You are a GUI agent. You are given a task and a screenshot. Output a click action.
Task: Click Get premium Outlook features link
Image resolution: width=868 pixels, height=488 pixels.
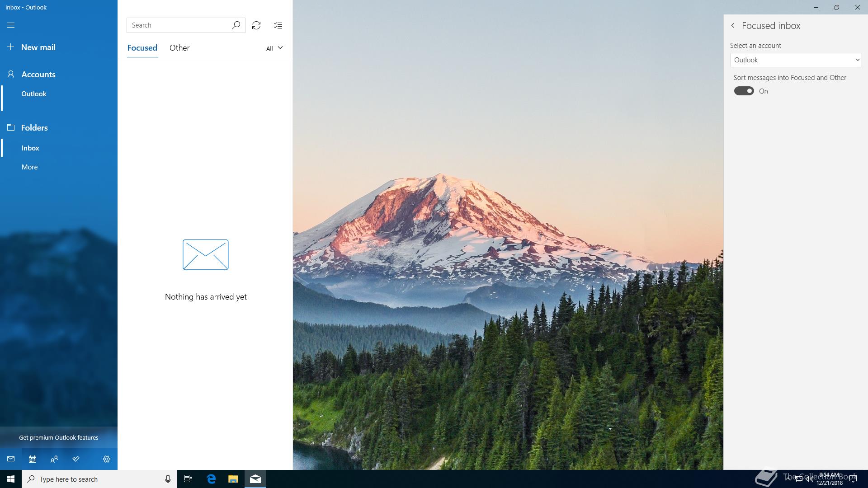pos(59,437)
